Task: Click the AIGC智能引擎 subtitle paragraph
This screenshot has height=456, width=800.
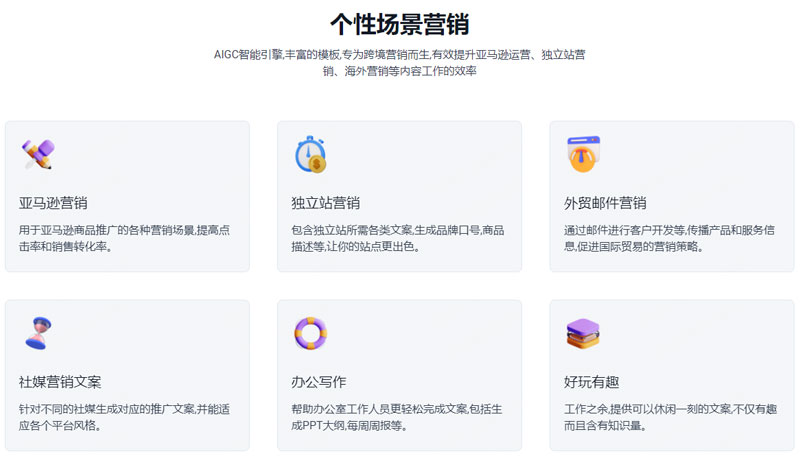Action: tap(399, 62)
